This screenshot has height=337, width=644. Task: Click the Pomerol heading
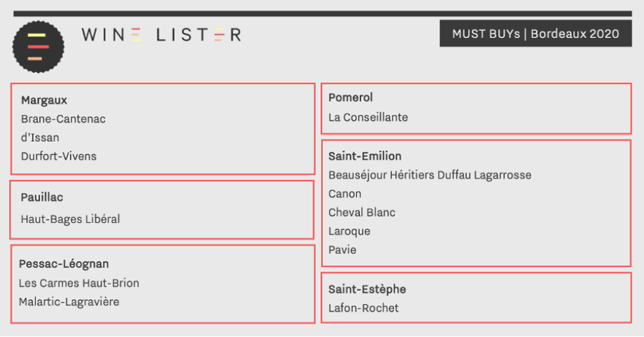350,97
